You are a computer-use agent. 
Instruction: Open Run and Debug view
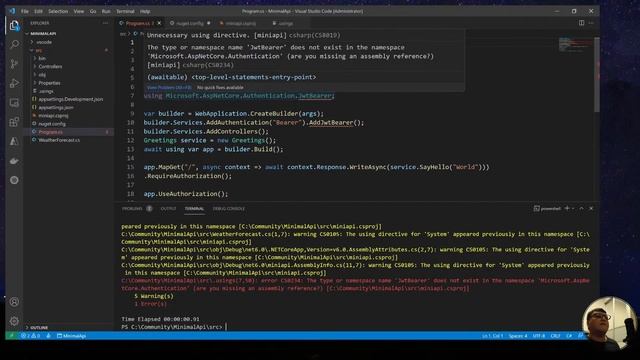tap(14, 83)
